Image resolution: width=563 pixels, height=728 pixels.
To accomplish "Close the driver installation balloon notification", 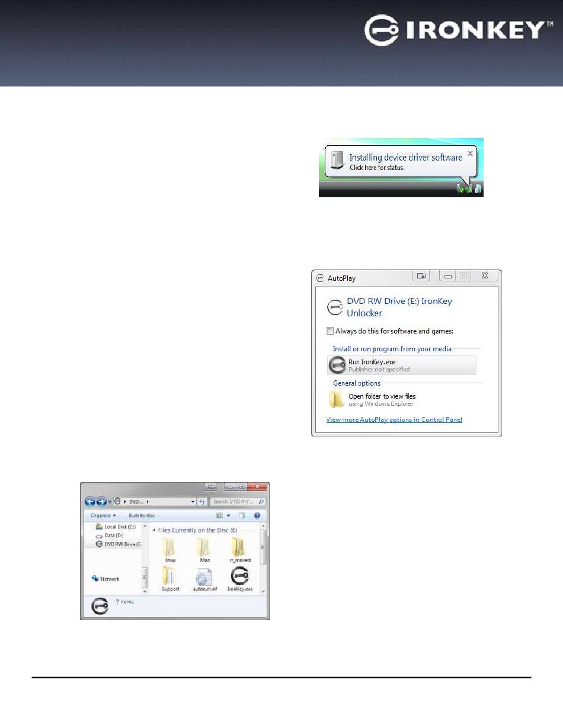I will click(470, 153).
